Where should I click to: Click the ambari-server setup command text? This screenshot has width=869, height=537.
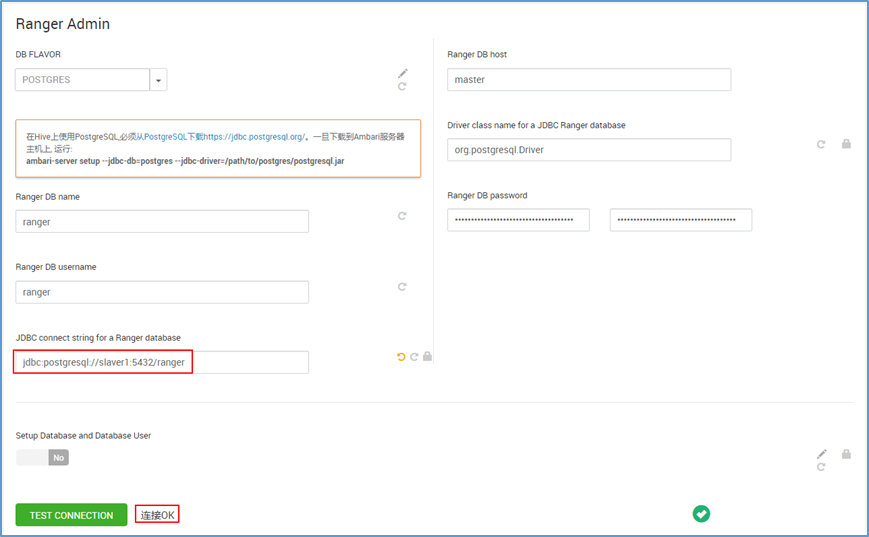pos(185,161)
